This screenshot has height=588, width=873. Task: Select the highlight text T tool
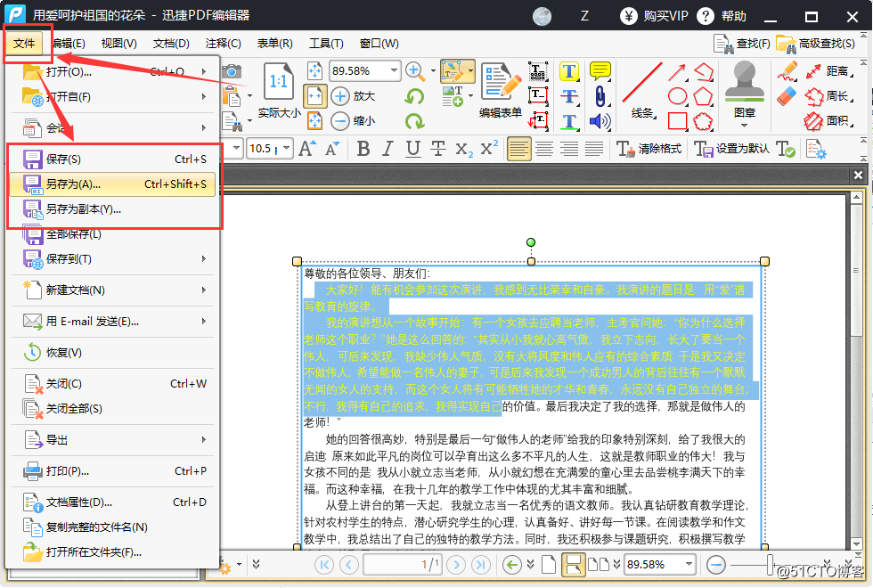click(x=569, y=71)
